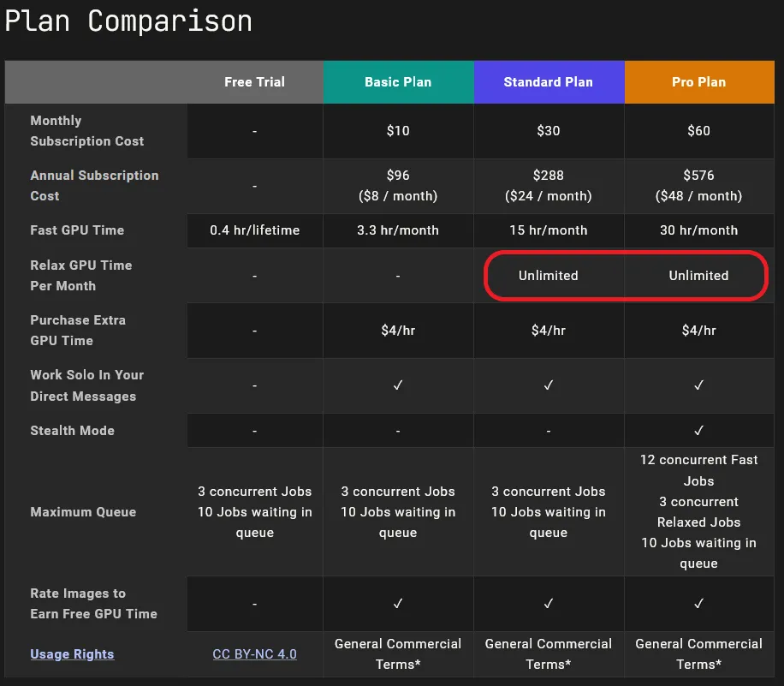Click the Work Solo checkmark for Basic Plan
The width and height of the screenshot is (784, 686).
[x=398, y=385]
